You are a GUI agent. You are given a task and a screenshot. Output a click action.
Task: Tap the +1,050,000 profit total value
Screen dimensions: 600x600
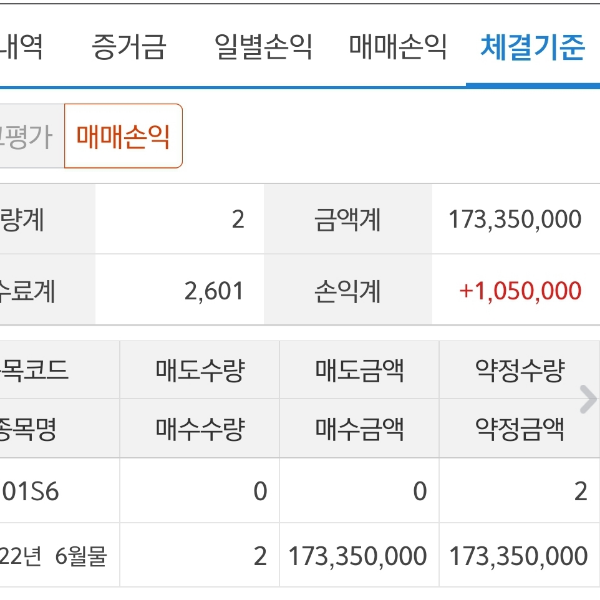click(519, 291)
